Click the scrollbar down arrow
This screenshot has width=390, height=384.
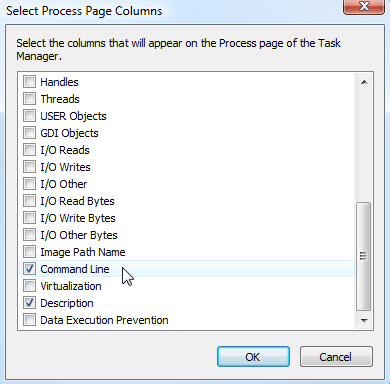[x=364, y=321]
